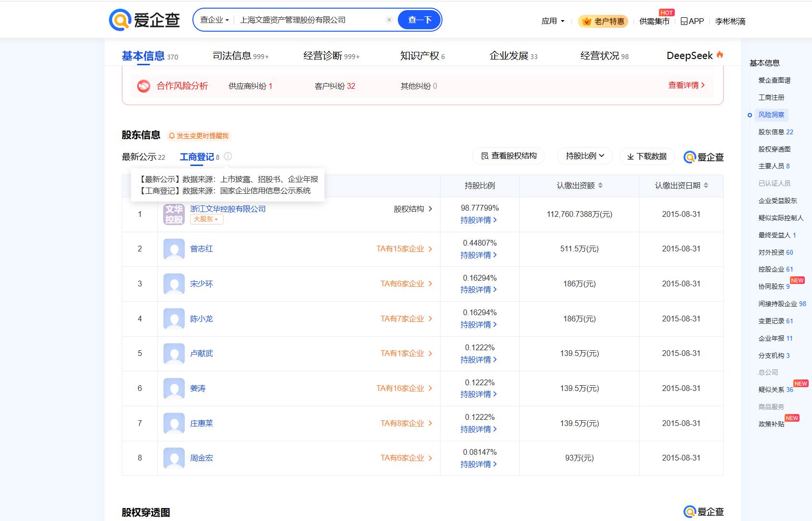Viewport: 812px width, 521px height.
Task: Click the 文华控股 company logo thumbnail
Action: click(x=174, y=214)
